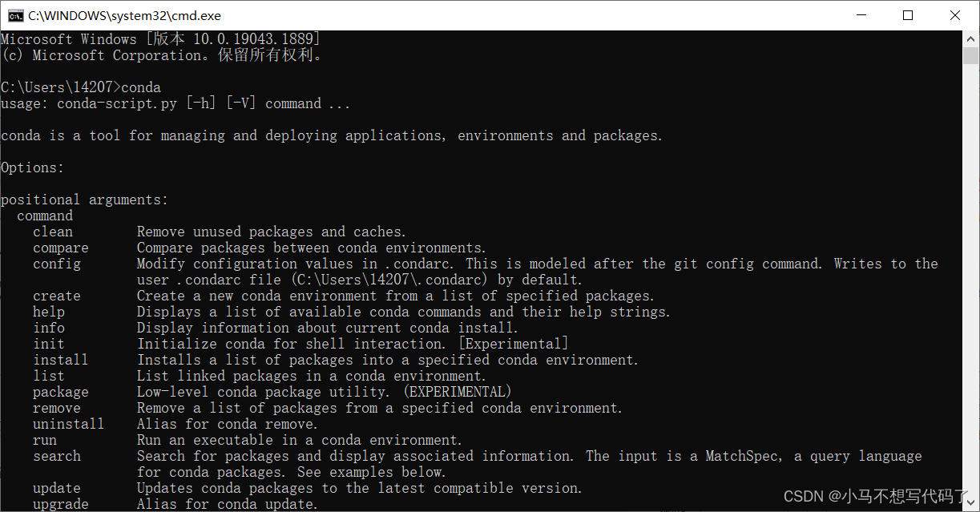Click the vertical scrollbar thumb
The image size is (980, 512).
tap(971, 56)
